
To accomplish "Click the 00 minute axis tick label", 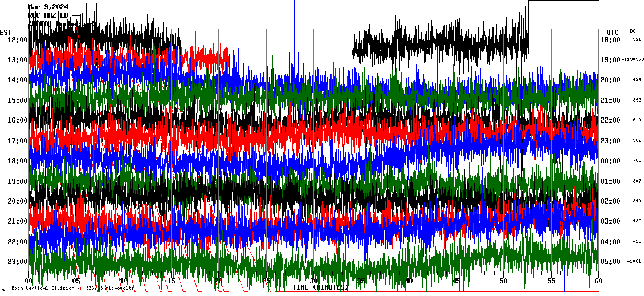I will pyautogui.click(x=30, y=281).
